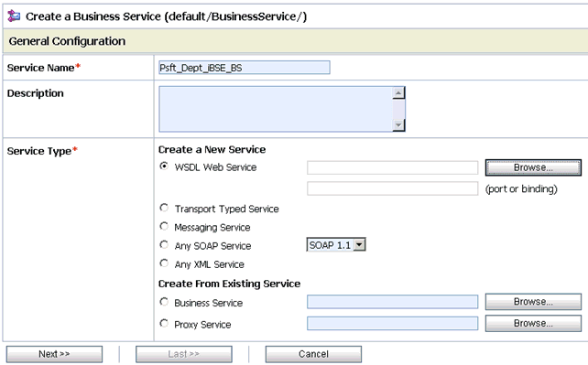
Task: Select the Proxy Service radio button
Action: pyautogui.click(x=164, y=323)
